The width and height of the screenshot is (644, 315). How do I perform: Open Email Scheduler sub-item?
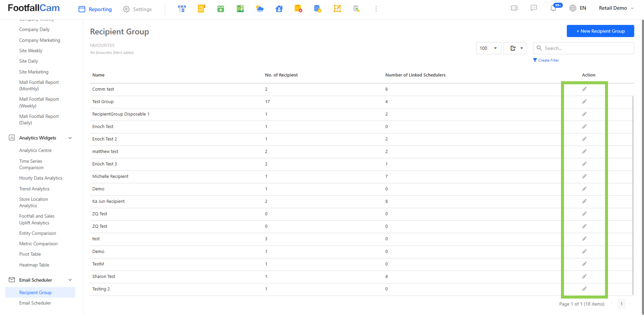pyautogui.click(x=35, y=303)
